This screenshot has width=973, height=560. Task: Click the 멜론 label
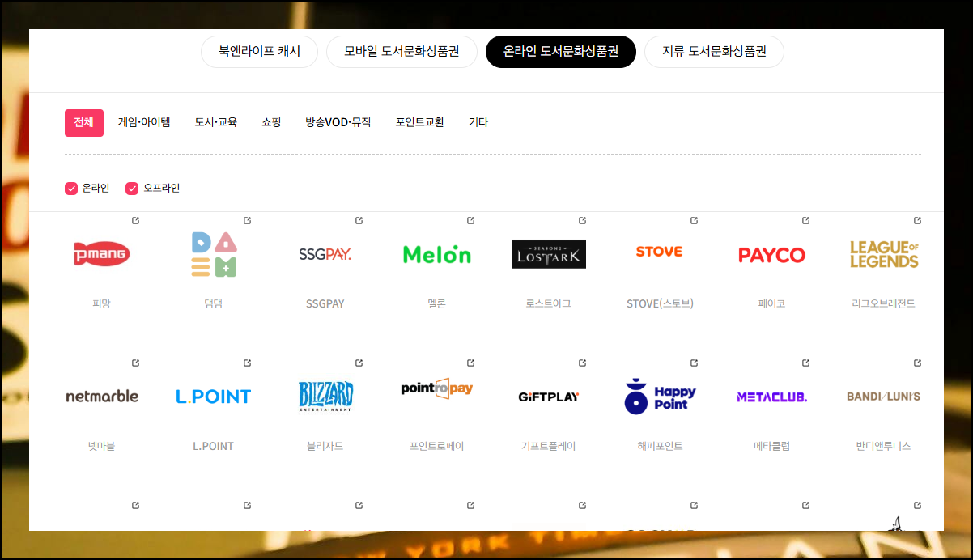tap(437, 303)
